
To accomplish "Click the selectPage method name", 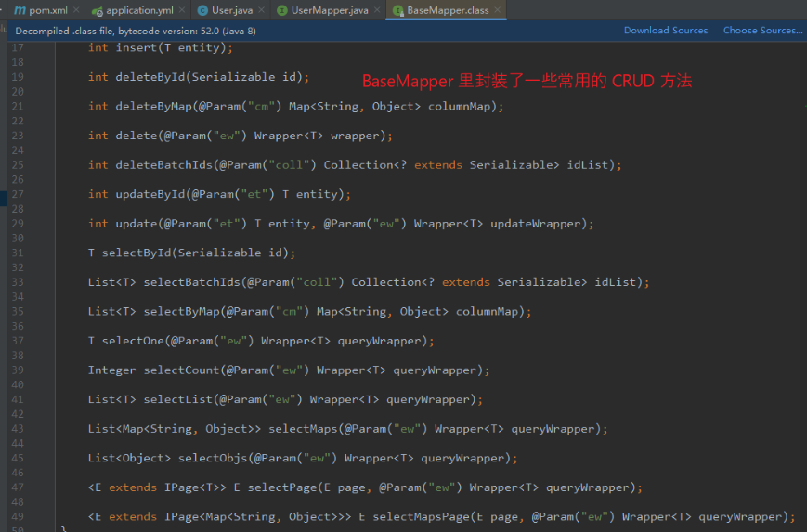I will click(x=282, y=487).
